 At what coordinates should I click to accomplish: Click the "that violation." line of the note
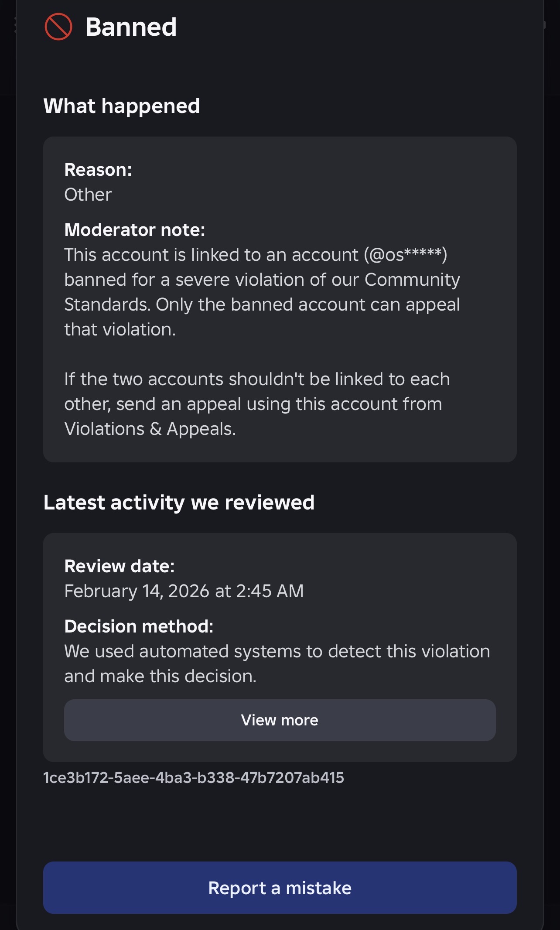coord(120,330)
